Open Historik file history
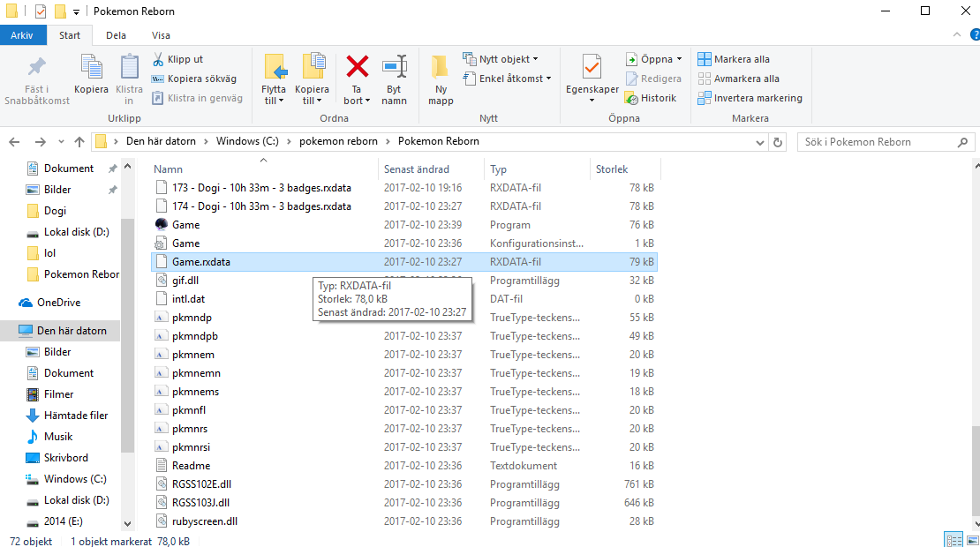This screenshot has width=980, height=547. pyautogui.click(x=651, y=98)
